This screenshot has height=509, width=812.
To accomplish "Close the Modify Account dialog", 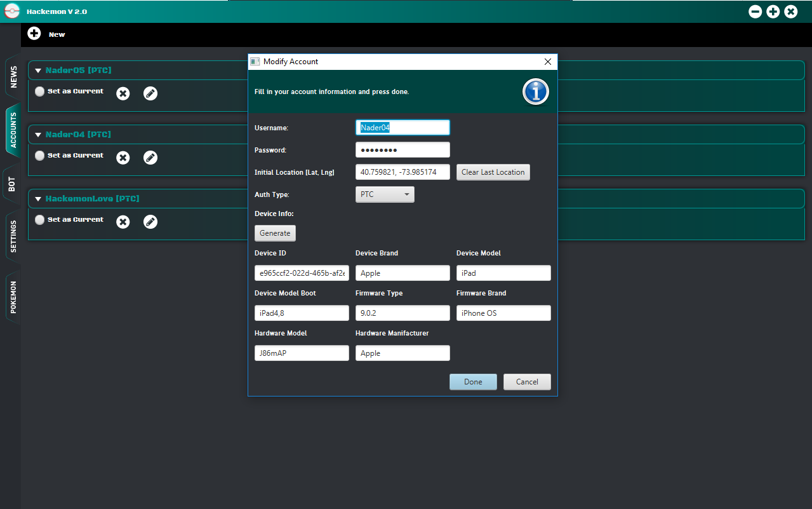I will [548, 62].
